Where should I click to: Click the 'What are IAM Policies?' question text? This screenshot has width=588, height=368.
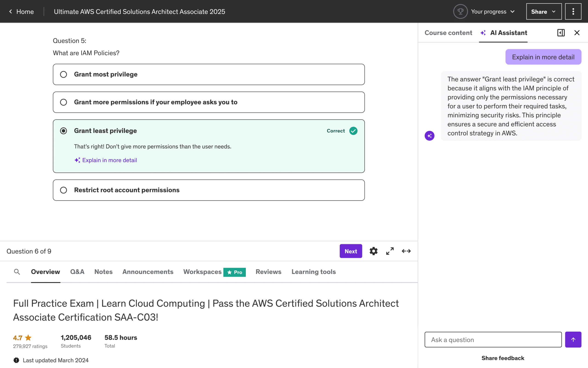pos(86,53)
